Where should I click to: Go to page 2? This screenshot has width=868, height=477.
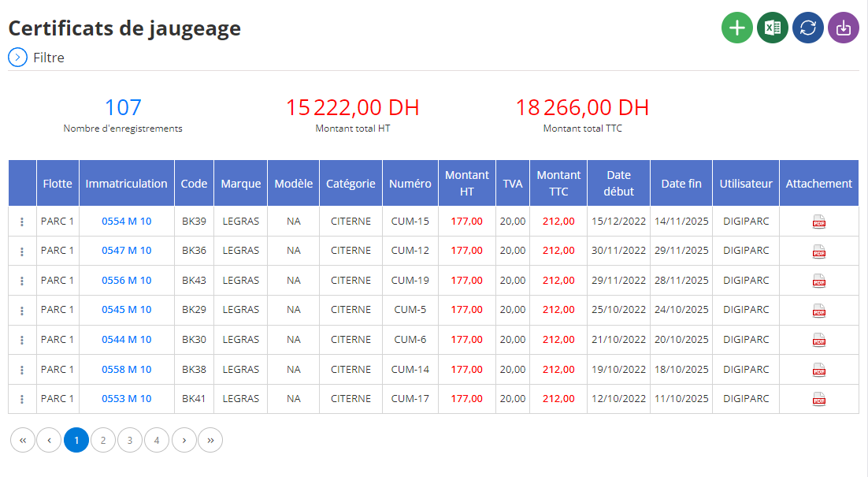[103, 441]
